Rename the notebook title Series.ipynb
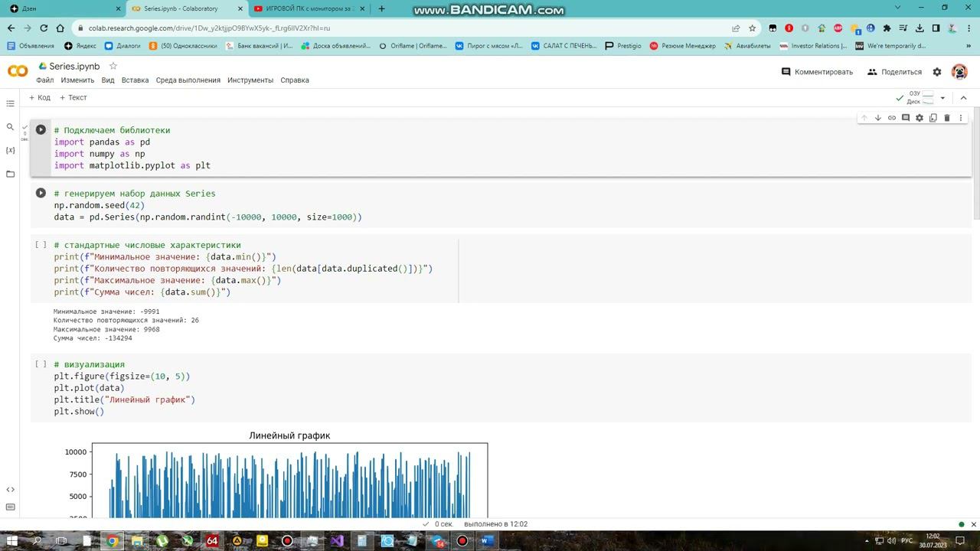This screenshot has width=980, height=551. pos(74,67)
